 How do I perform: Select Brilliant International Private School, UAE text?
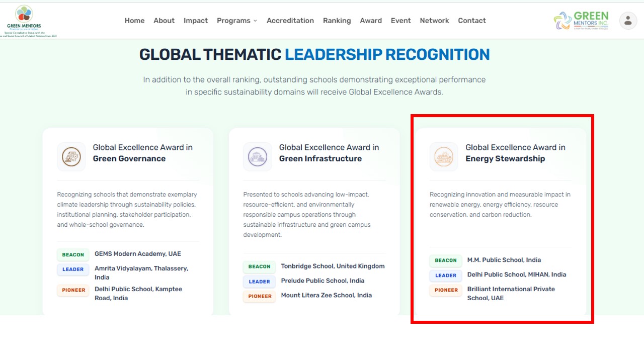511,294
